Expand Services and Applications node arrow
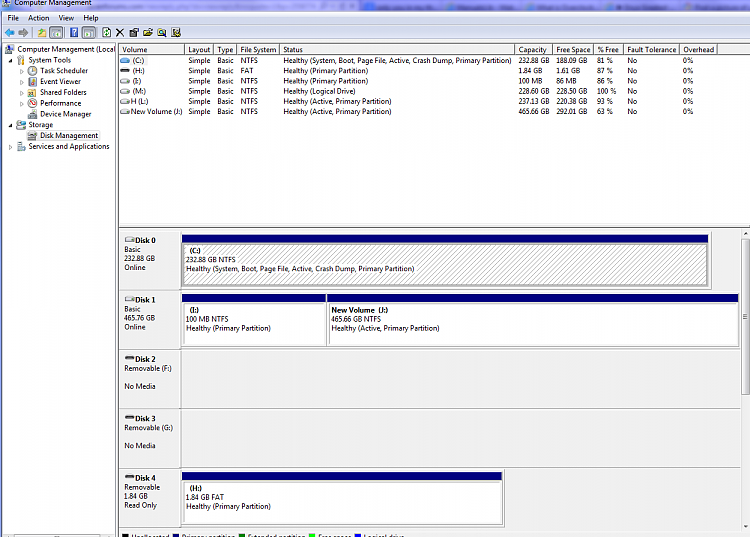This screenshot has width=750, height=537. click(x=11, y=147)
